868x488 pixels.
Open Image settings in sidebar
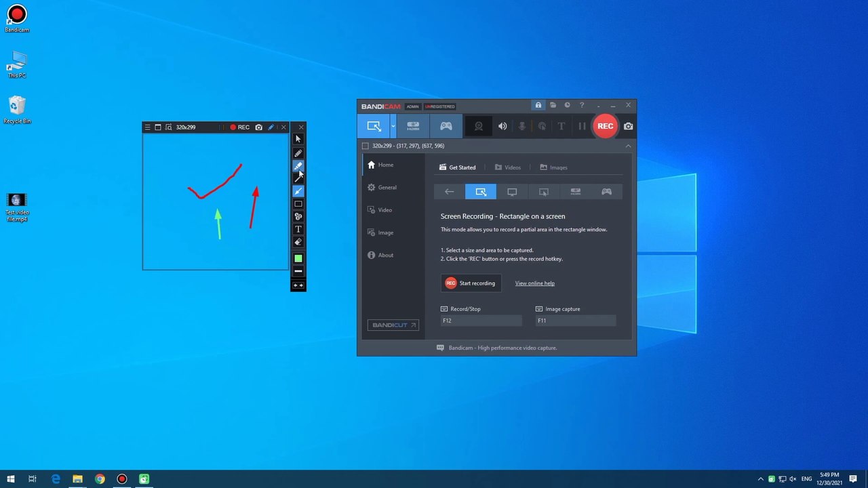(393, 232)
